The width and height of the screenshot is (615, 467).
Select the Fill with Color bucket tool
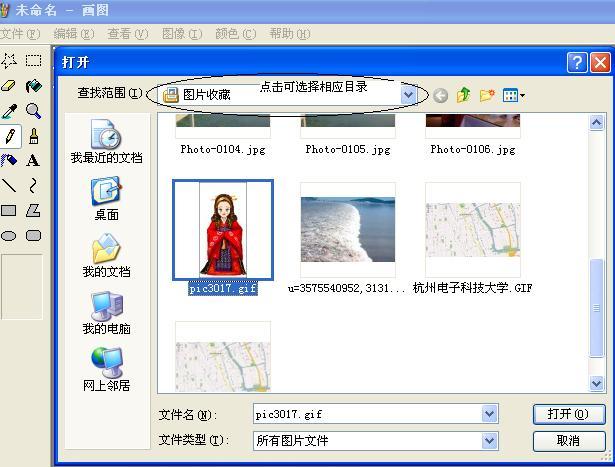click(x=33, y=86)
